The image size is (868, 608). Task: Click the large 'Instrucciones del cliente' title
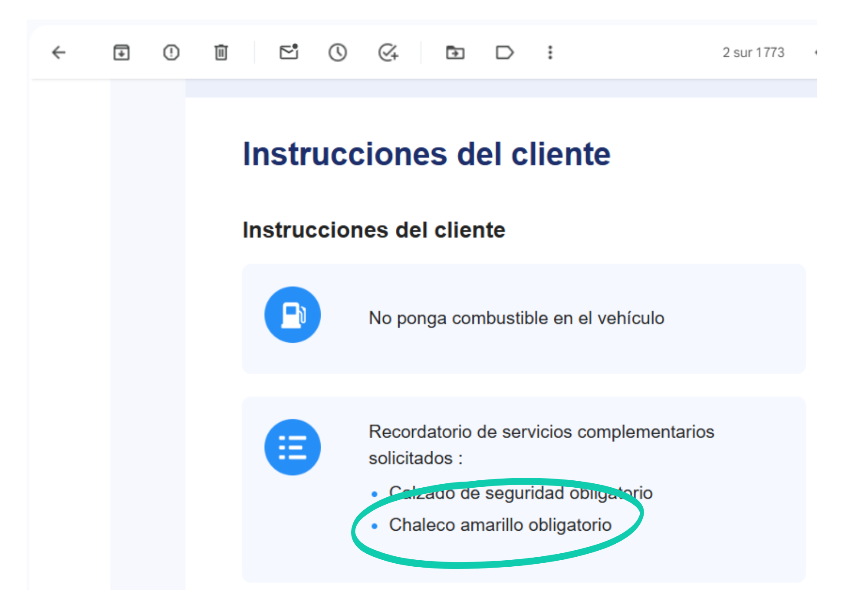(427, 154)
